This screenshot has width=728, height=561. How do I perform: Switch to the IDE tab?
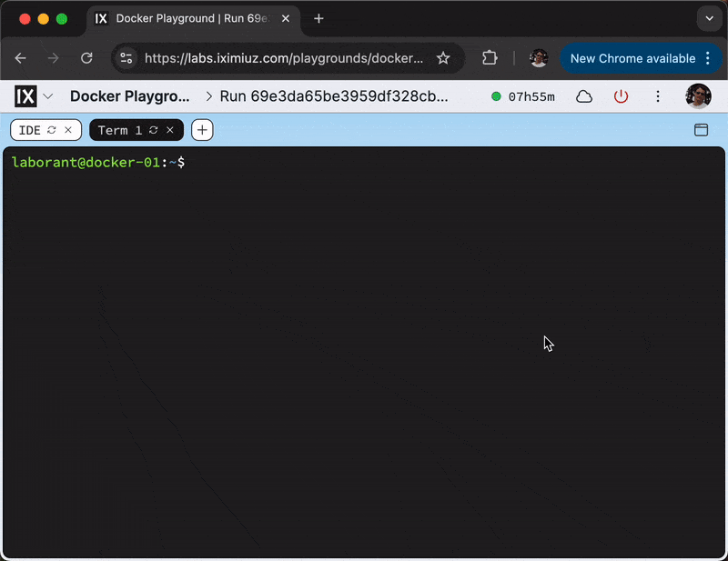(x=29, y=130)
